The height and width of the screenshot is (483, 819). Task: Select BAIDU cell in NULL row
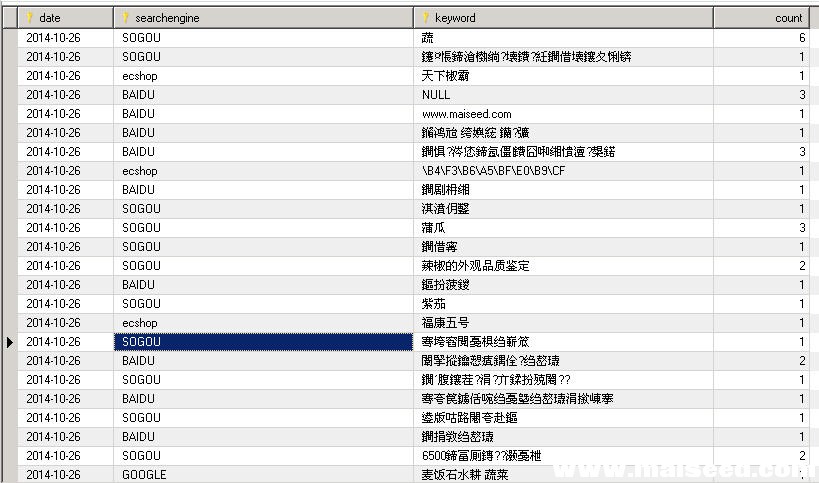coord(264,95)
